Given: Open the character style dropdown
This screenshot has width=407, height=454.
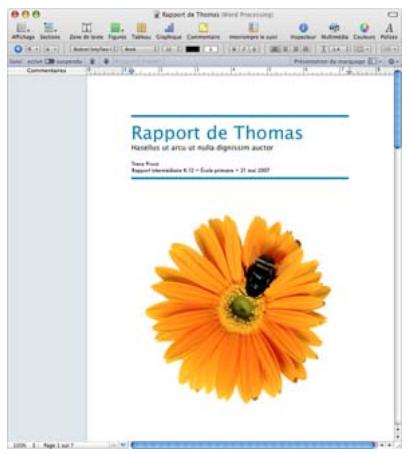Looking at the screenshot, I should pos(52,49).
